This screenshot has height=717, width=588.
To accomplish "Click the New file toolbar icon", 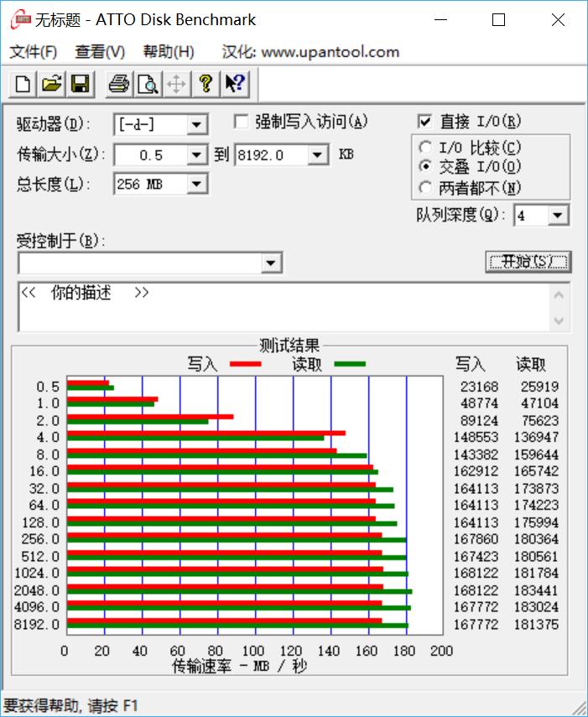I will [23, 84].
